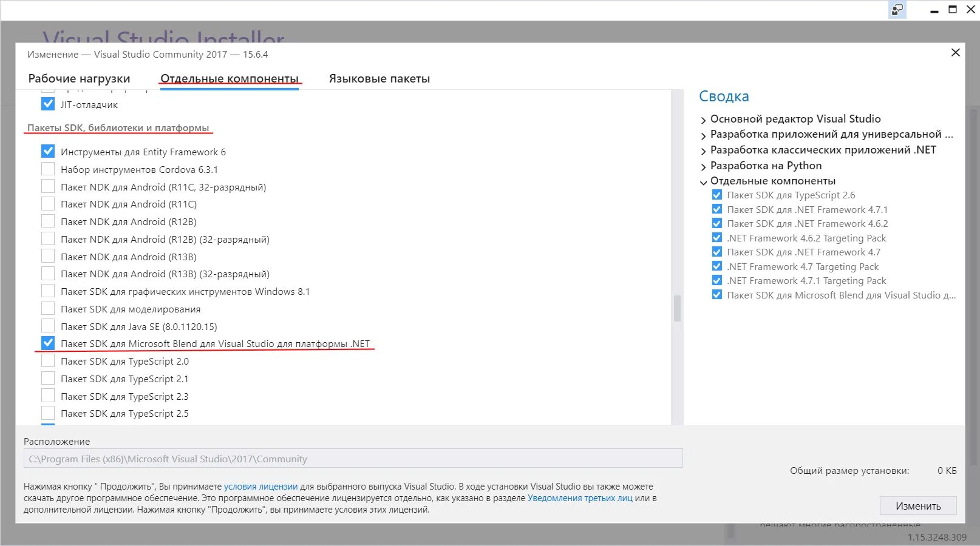
Task: Check Пакет NDK для Android (R11C, 32-разрядный)
Action: tap(48, 186)
